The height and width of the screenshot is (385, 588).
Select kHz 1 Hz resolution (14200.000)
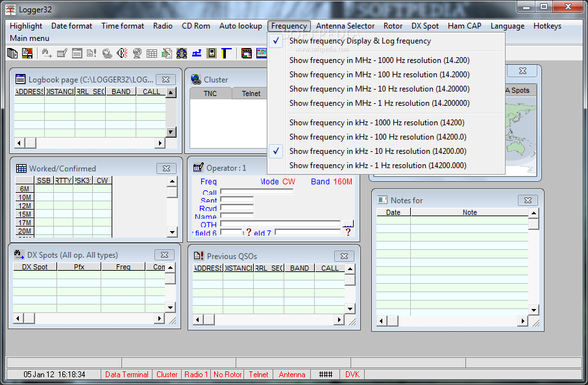[x=386, y=165]
